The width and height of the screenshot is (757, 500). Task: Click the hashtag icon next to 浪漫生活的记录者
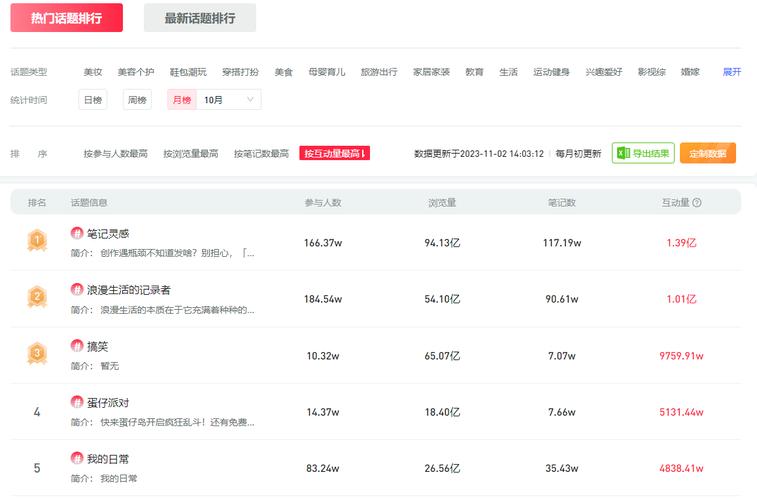tap(77, 289)
